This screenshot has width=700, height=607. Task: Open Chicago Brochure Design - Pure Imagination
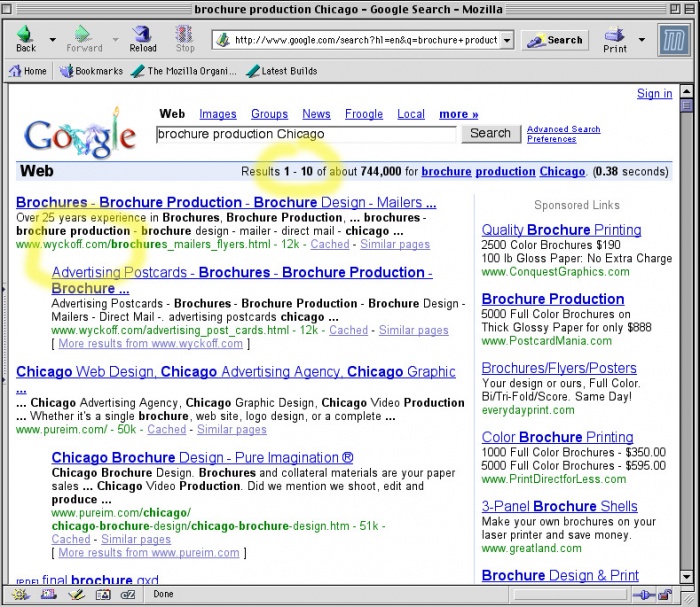pos(202,457)
